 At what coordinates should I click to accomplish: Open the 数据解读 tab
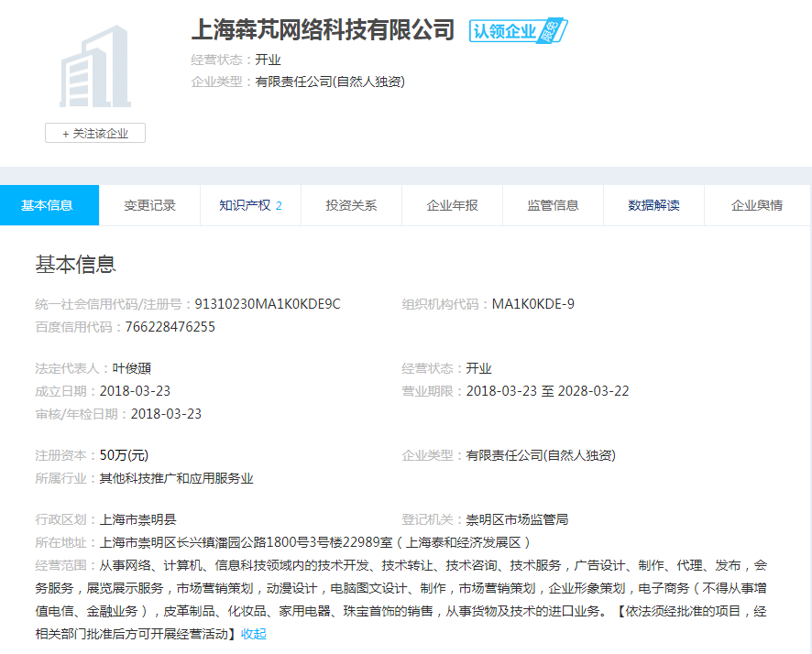tap(653, 205)
